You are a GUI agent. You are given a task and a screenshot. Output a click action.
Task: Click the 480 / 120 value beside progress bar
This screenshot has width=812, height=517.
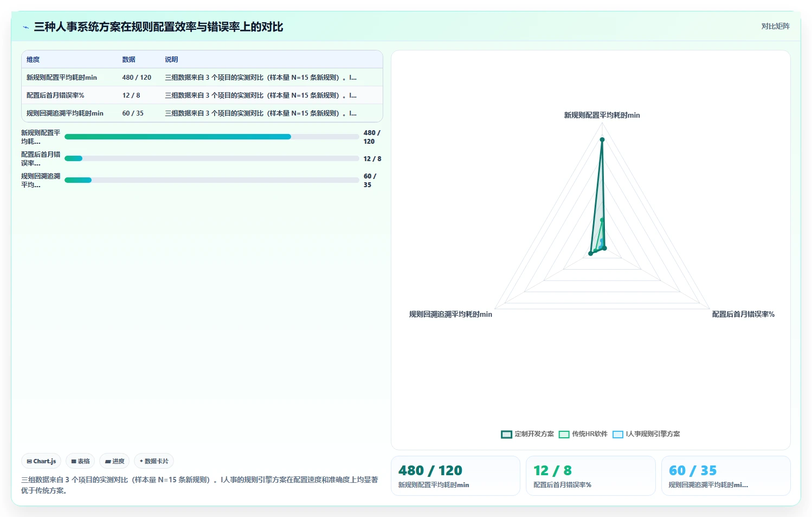point(372,137)
